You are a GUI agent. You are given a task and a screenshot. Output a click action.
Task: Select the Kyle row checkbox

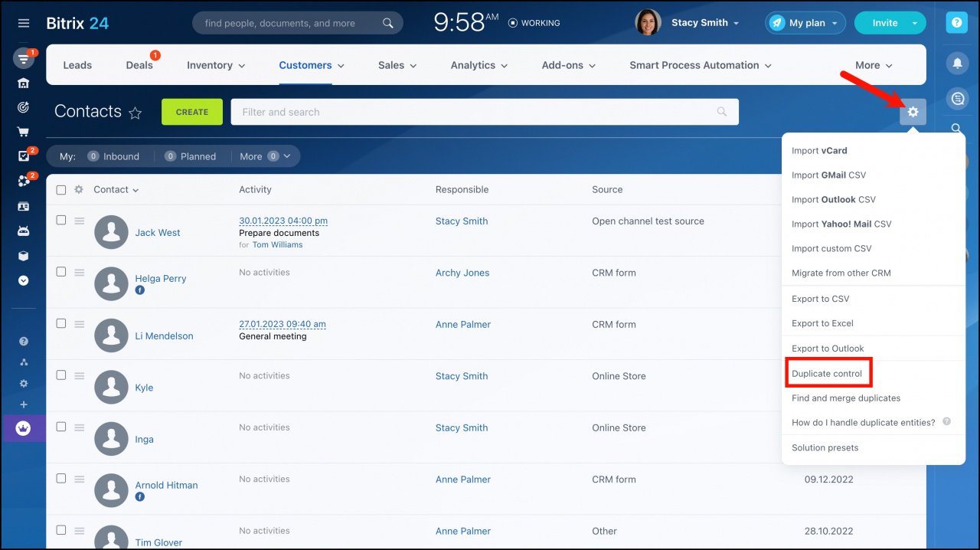(61, 375)
